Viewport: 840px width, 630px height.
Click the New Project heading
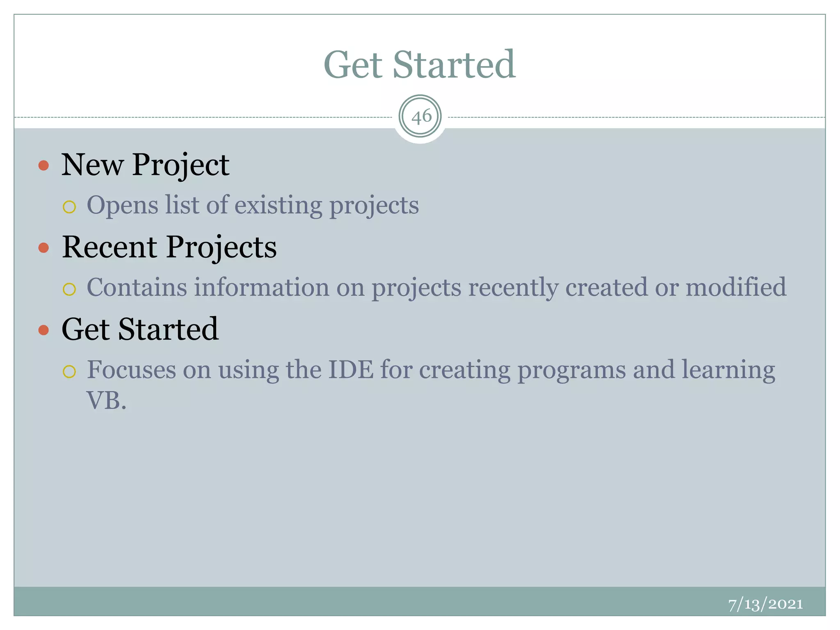point(145,165)
